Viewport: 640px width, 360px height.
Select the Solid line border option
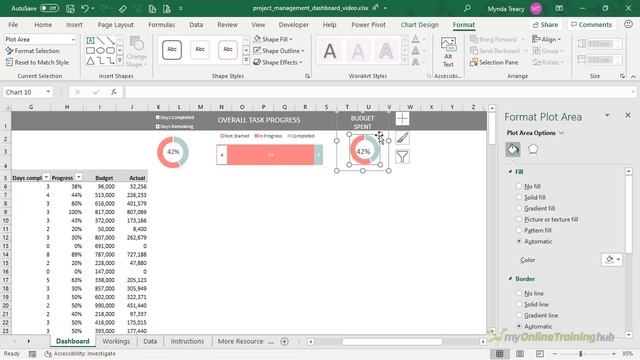point(519,304)
